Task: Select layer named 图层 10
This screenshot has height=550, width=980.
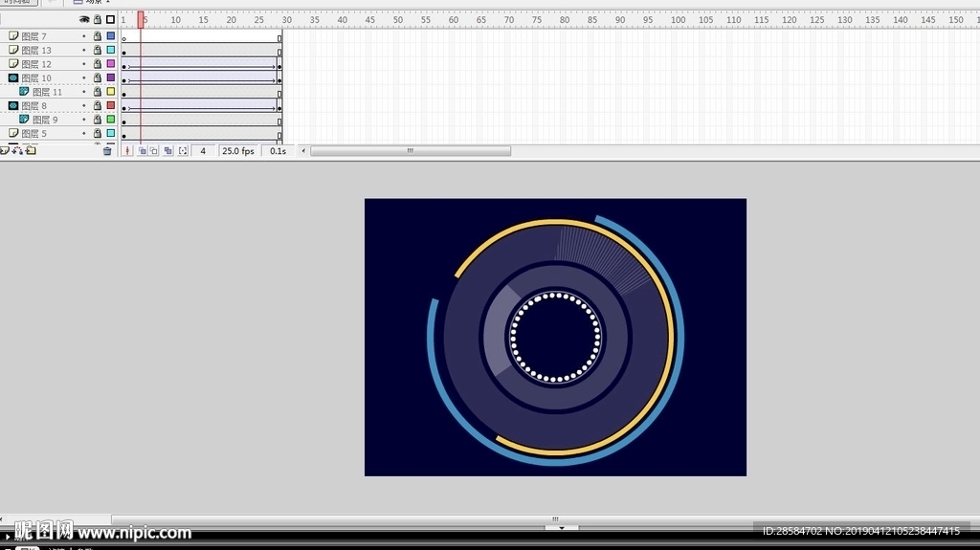Action: tap(36, 78)
